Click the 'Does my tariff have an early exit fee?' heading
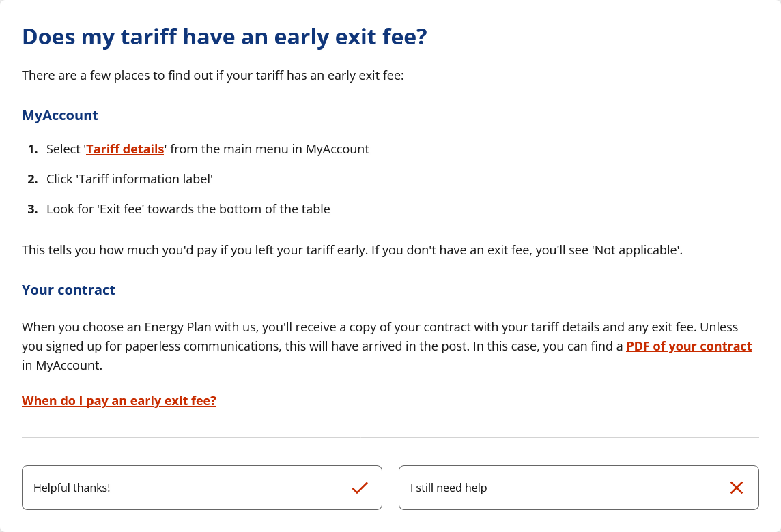Viewport: 781px width, 532px height. pyautogui.click(x=224, y=37)
